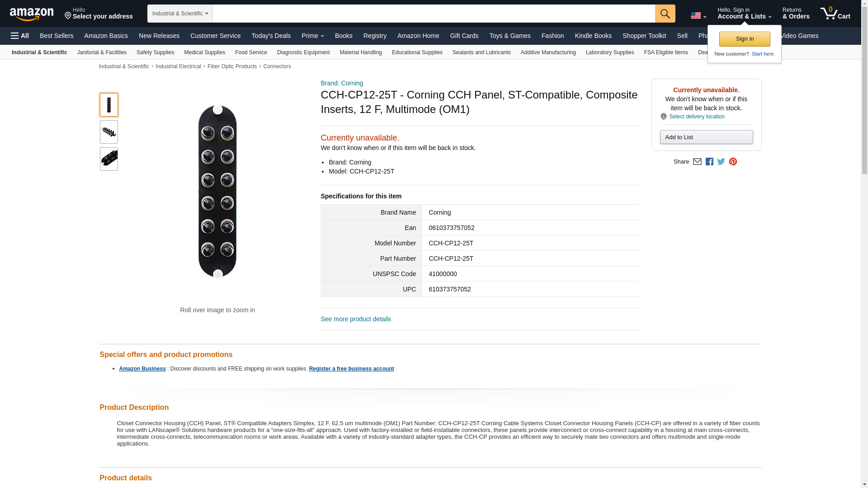
Task: Expand the Prime dropdown menu
Action: coord(312,36)
